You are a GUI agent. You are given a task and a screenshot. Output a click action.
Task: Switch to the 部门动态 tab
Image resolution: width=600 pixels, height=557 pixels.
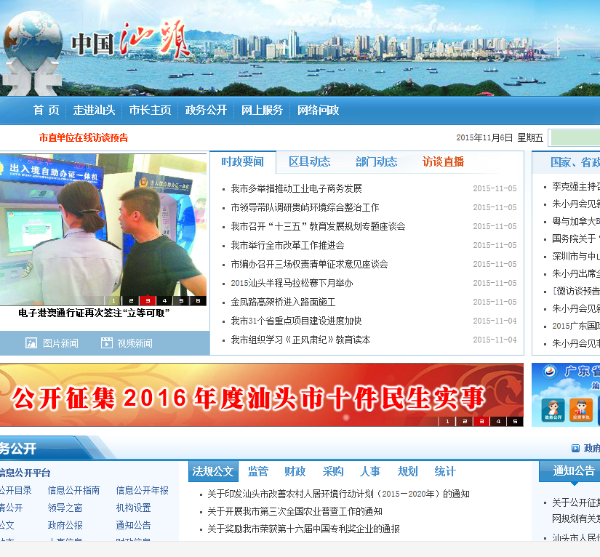[377, 162]
